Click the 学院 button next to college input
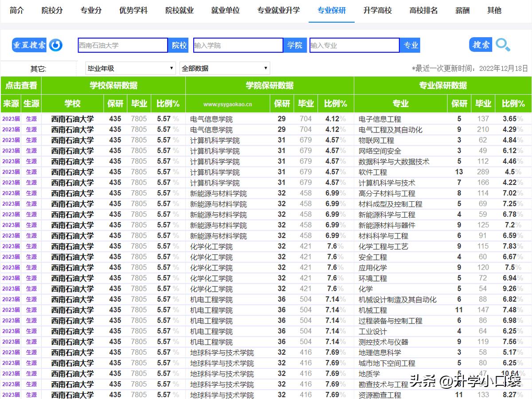 pos(295,45)
